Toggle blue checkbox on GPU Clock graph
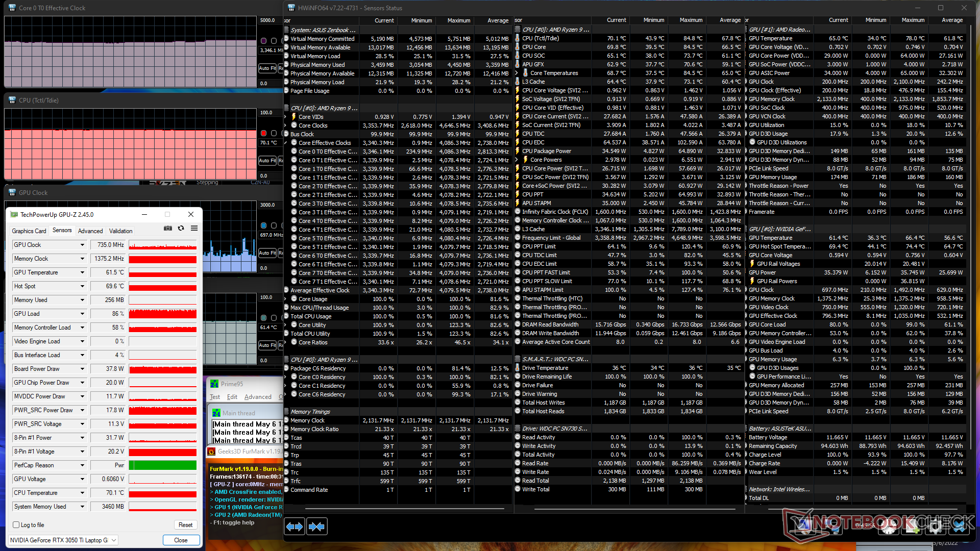This screenshot has width=980, height=551. 263,226
